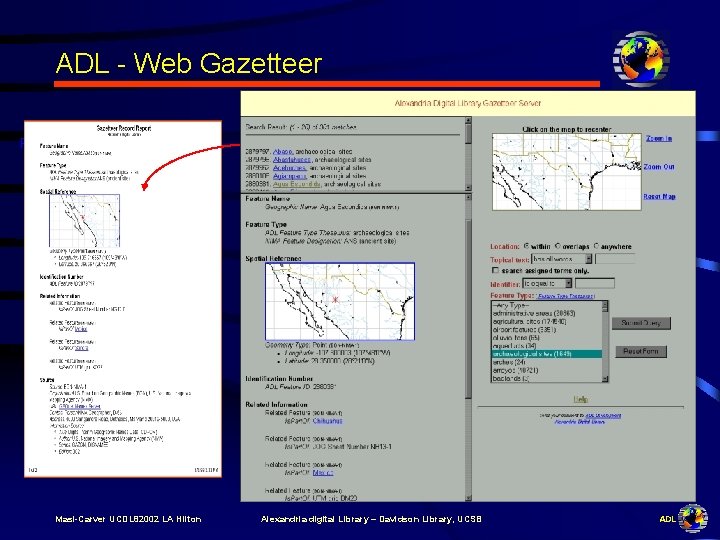Screen dimensions: 720x540
Task: Click the Identifier input field
Action: point(595,283)
